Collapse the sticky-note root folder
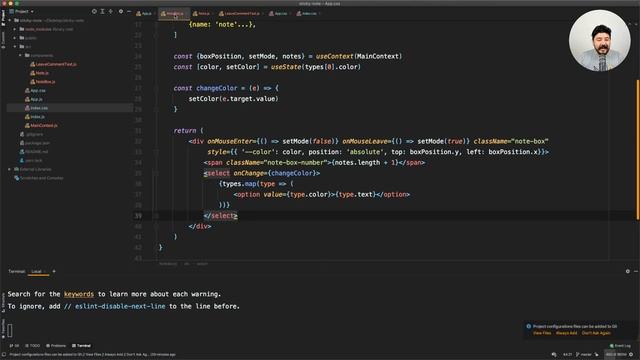 (10, 20)
